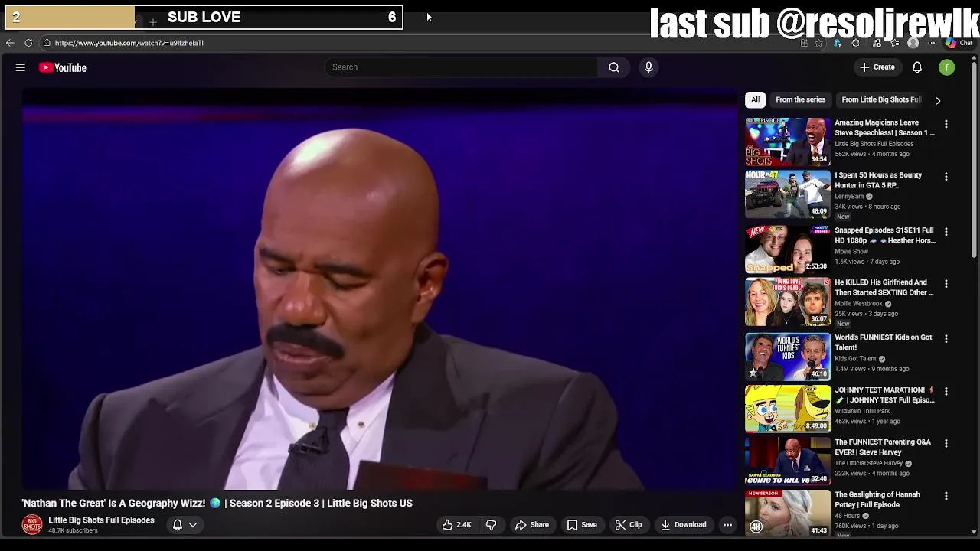Screen dimensions: 980x551
Task: Open the YouTube guide hamburger menu
Action: tap(21, 67)
